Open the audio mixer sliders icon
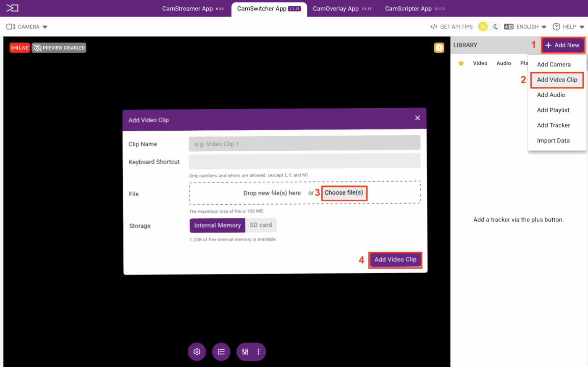 click(245, 352)
